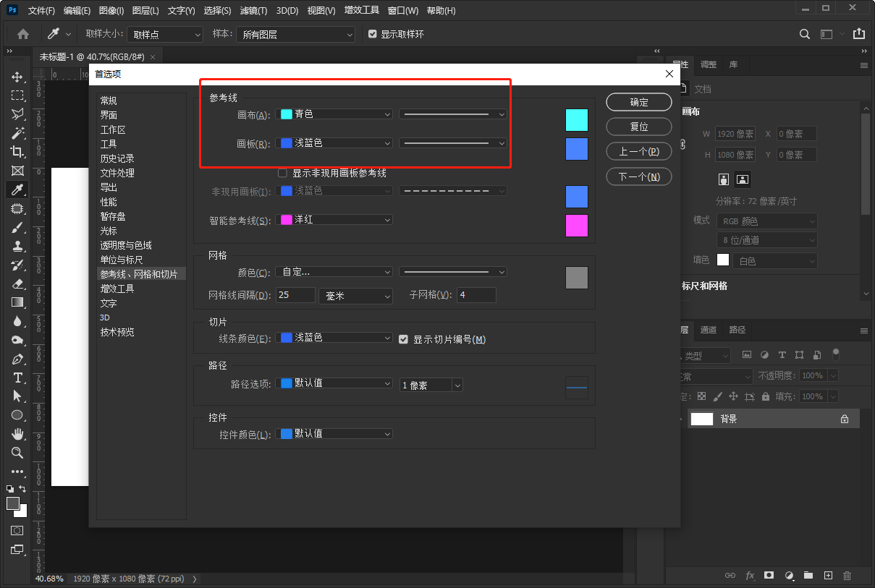Select the Lasso tool
The width and height of the screenshot is (875, 588).
click(x=17, y=114)
